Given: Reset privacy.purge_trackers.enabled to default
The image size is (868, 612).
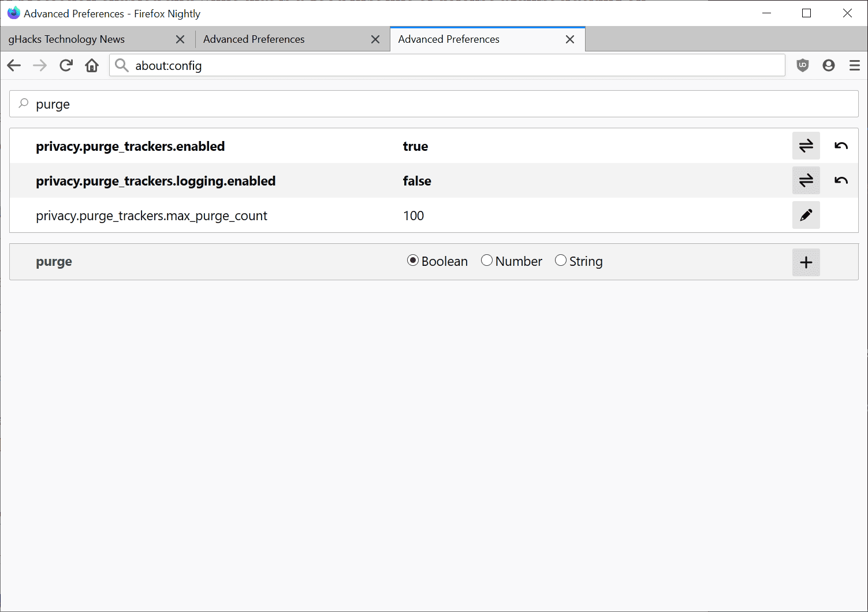Looking at the screenshot, I should pos(841,146).
